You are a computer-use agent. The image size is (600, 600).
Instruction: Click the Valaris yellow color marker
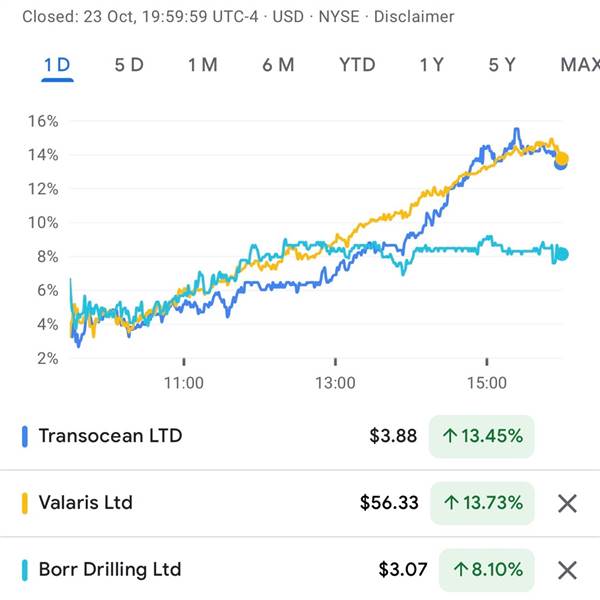(x=25, y=503)
